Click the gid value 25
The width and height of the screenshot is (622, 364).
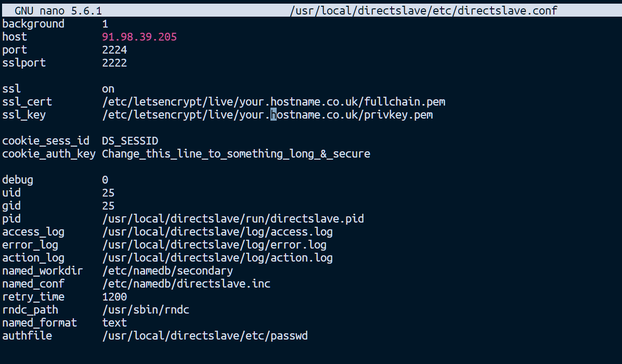coord(108,206)
